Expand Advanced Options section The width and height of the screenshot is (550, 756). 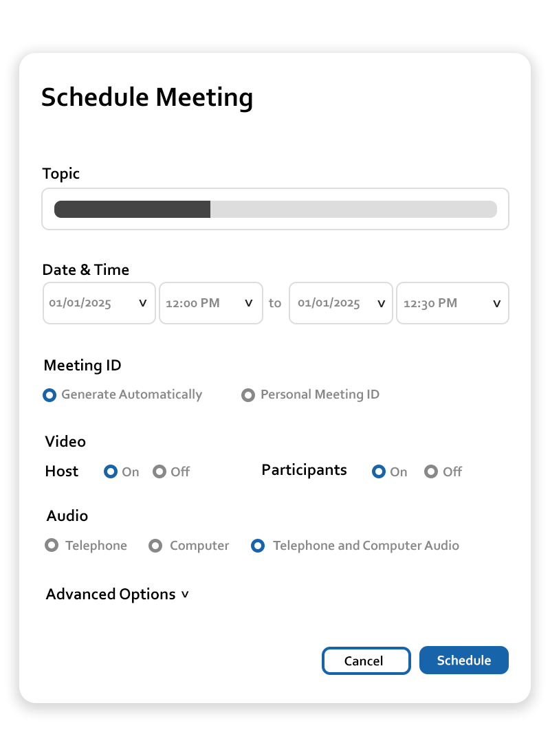tap(111, 594)
